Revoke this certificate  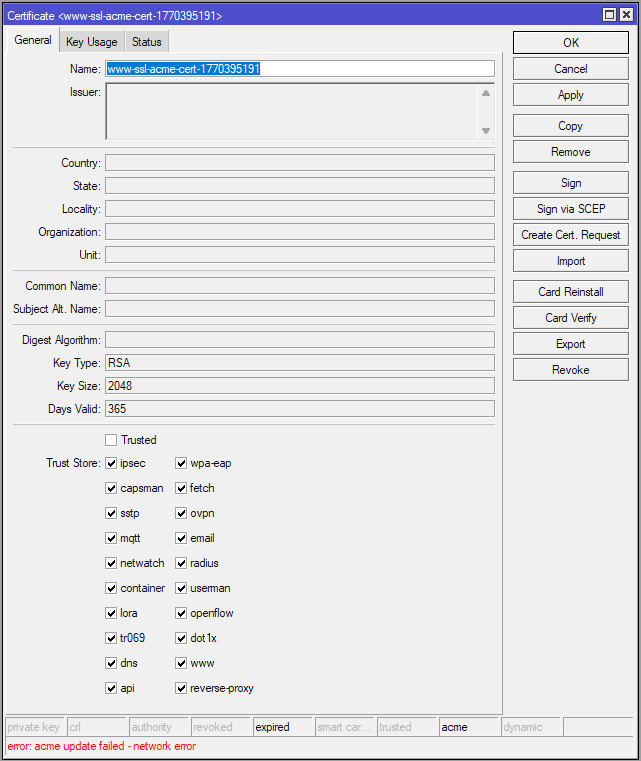tap(570, 370)
